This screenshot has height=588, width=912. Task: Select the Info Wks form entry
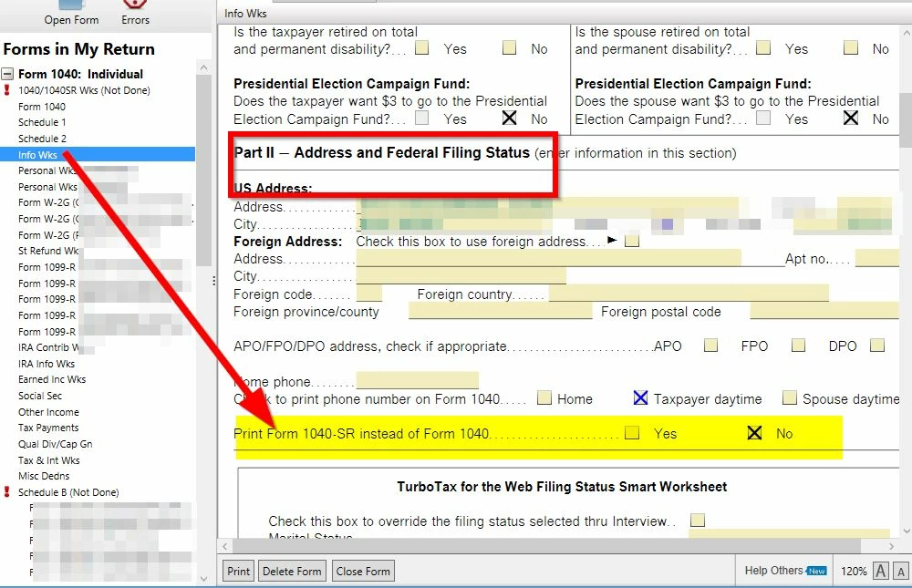(98, 155)
